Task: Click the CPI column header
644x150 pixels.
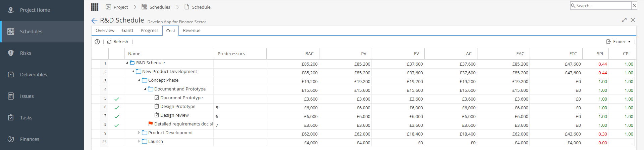Action: click(x=622, y=53)
